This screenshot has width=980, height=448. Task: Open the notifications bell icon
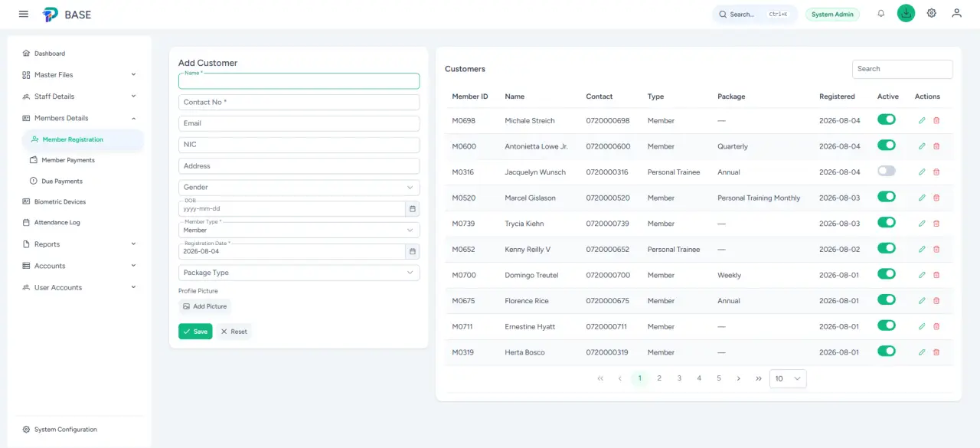(881, 14)
